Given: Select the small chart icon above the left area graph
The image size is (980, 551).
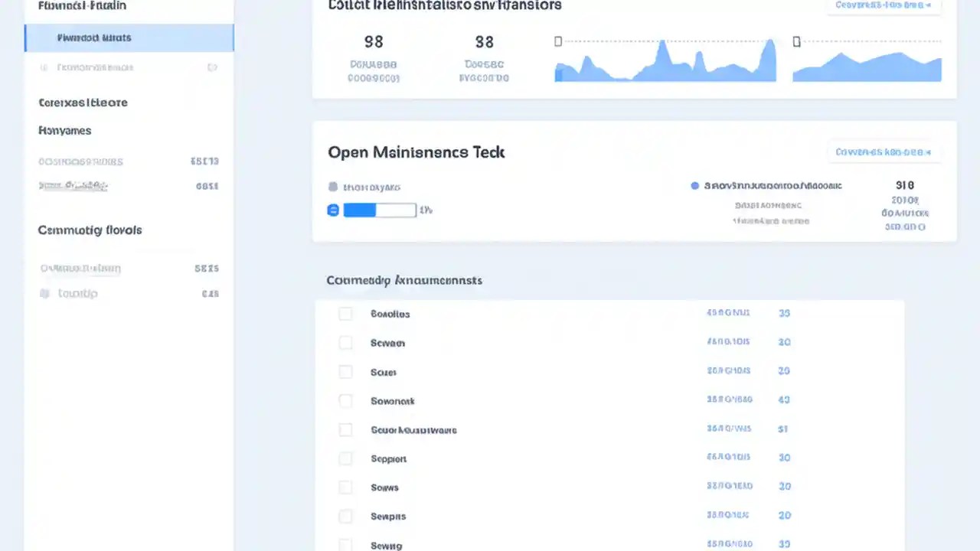Looking at the screenshot, I should click(x=557, y=41).
